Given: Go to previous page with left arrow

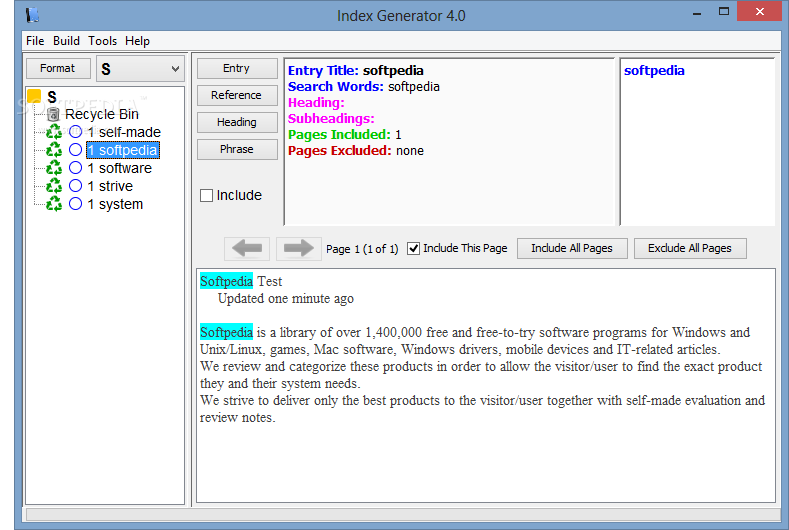Looking at the screenshot, I should (247, 248).
